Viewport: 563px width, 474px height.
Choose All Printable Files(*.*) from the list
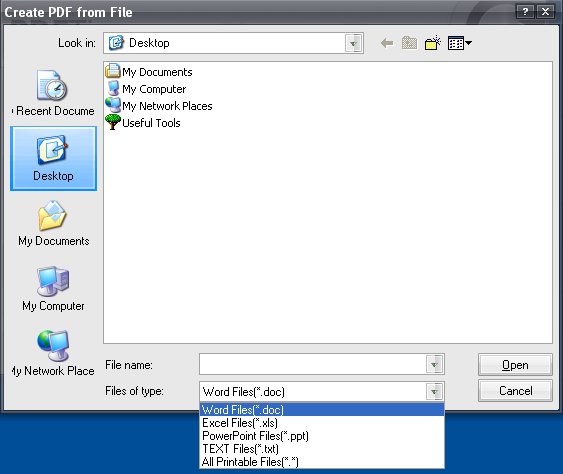(322, 462)
